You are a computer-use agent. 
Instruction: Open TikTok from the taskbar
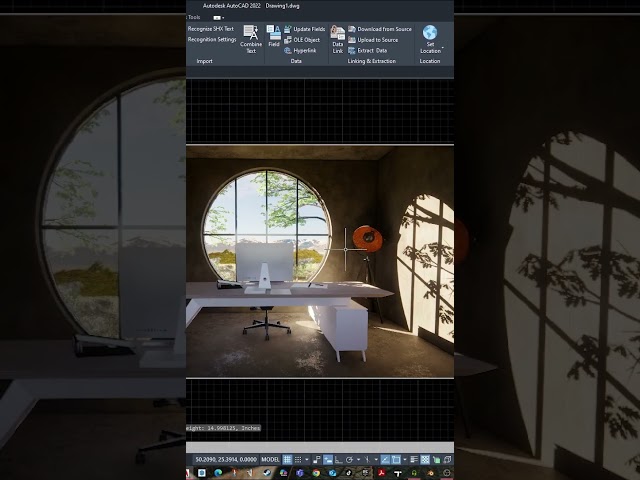[349, 473]
